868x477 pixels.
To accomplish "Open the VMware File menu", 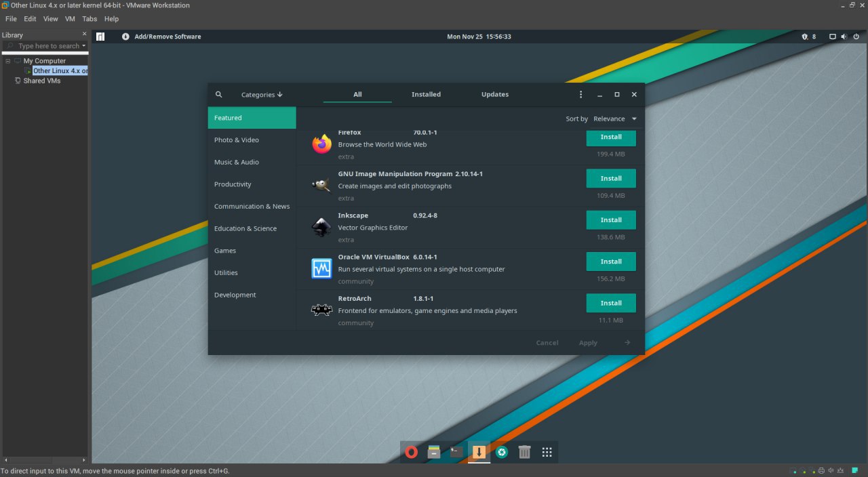I will [x=11, y=19].
